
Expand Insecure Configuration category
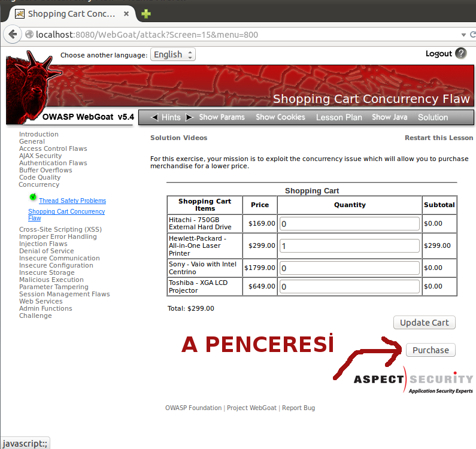coord(56,265)
